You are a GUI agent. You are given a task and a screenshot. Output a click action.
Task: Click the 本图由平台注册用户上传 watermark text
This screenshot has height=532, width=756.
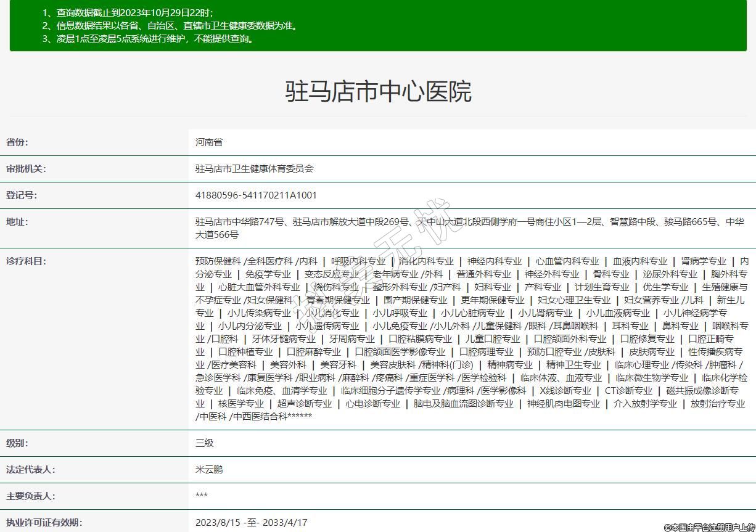pyautogui.click(x=709, y=528)
